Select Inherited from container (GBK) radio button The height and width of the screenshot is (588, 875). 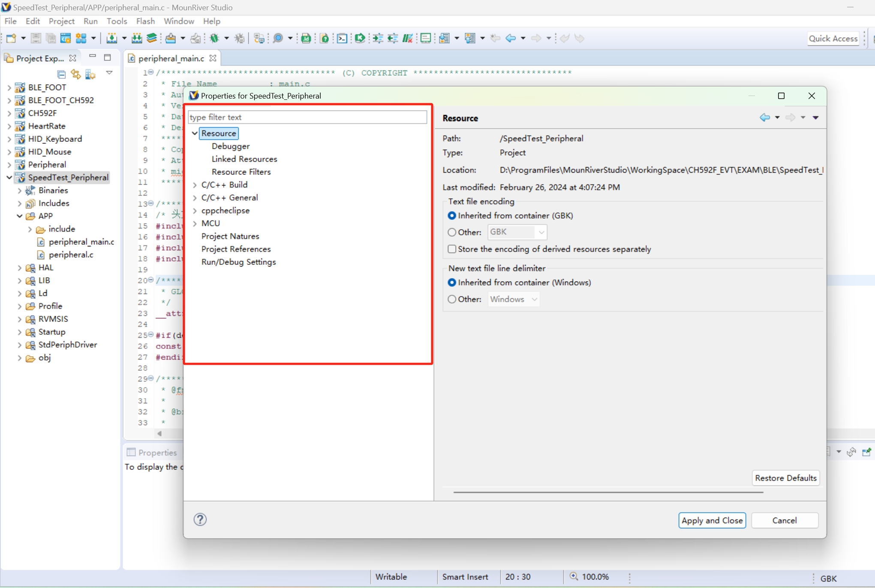[451, 216]
